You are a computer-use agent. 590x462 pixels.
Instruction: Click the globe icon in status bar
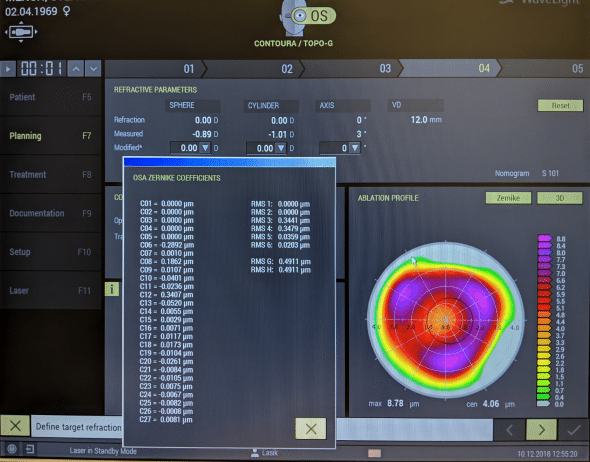coord(12,448)
